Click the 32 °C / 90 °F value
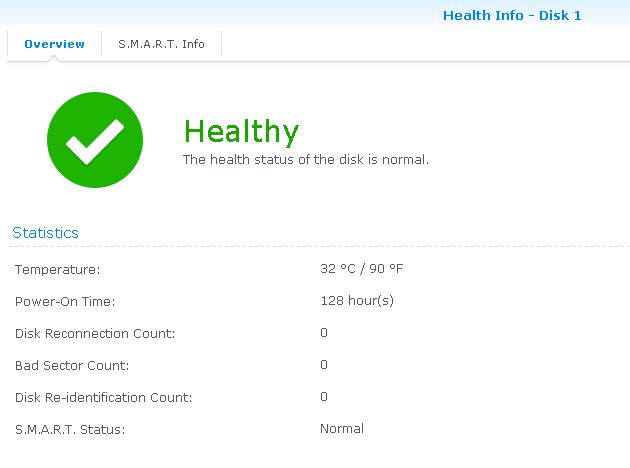The width and height of the screenshot is (630, 468). click(362, 268)
